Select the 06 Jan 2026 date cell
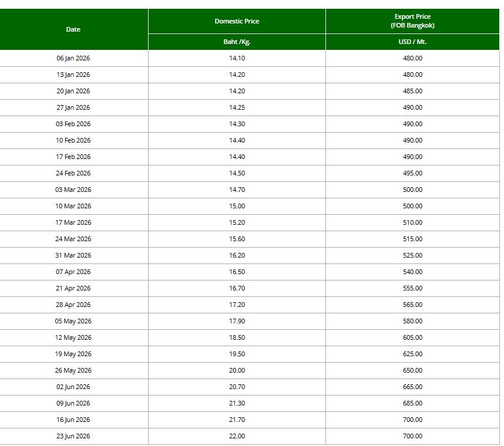This screenshot has width=504, height=446. (x=73, y=58)
